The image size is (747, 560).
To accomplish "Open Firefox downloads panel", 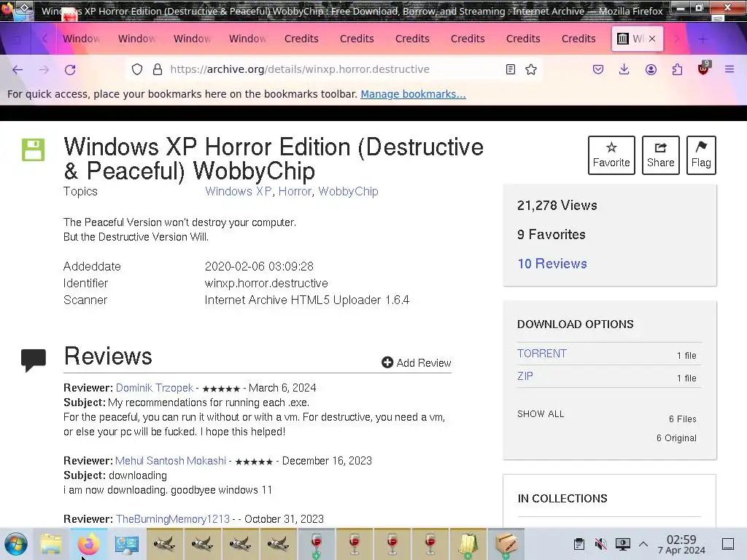I will 624,69.
